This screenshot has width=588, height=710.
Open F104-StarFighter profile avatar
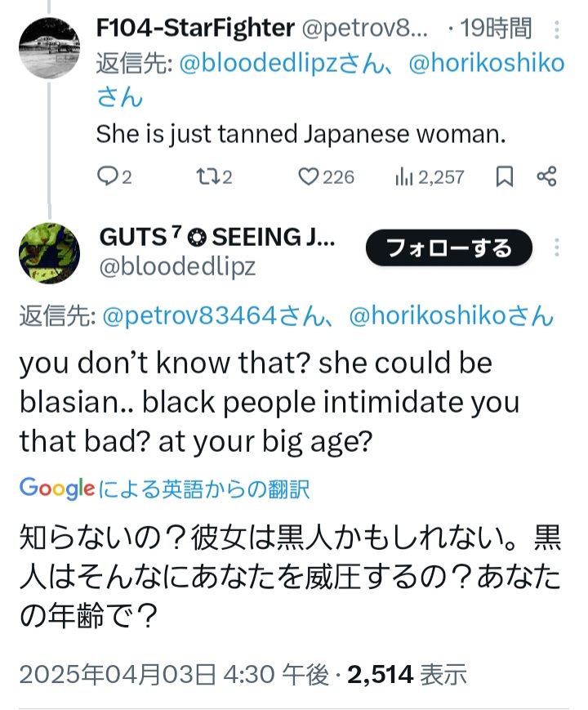click(49, 47)
